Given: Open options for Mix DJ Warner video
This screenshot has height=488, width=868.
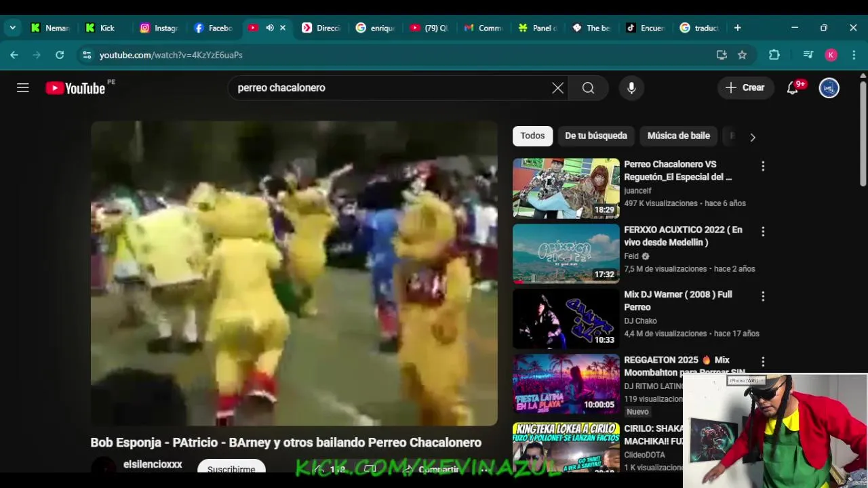Looking at the screenshot, I should (x=763, y=296).
